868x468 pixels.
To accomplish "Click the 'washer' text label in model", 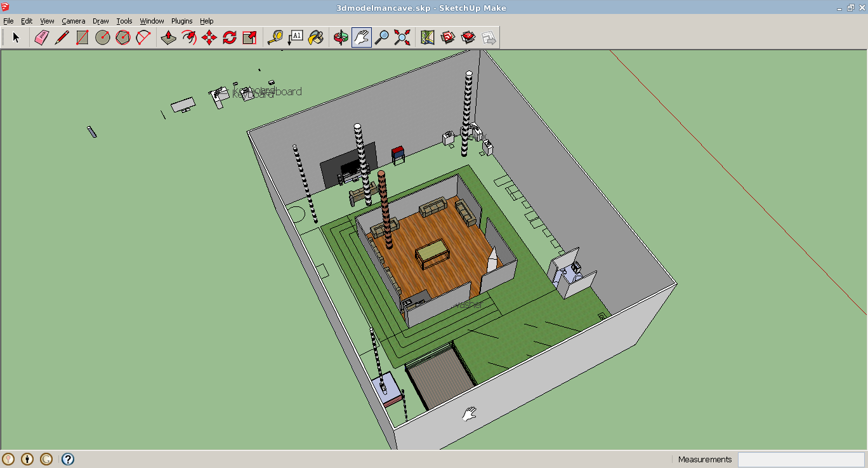I will (x=467, y=305).
